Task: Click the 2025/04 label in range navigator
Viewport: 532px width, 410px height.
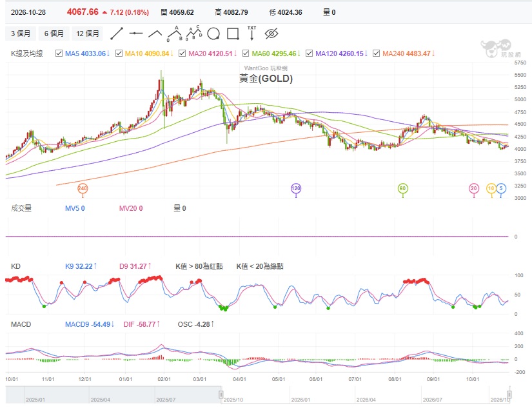Action: pos(101,400)
